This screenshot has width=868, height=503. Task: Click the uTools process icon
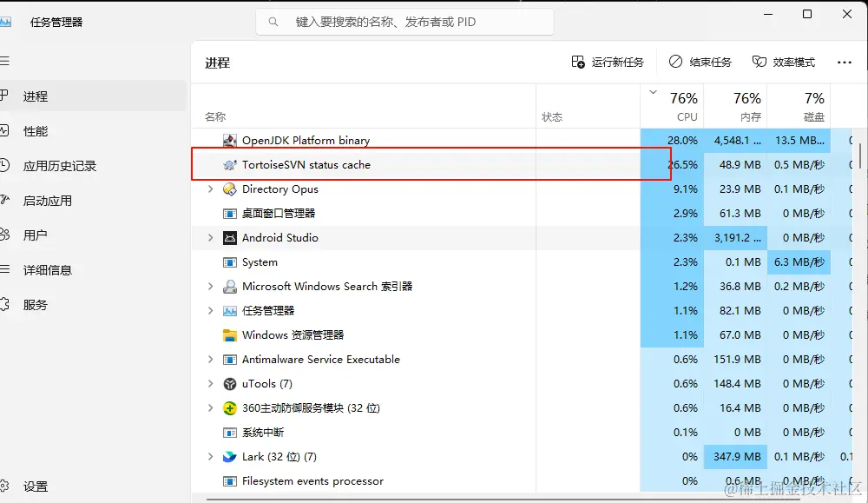(x=229, y=383)
